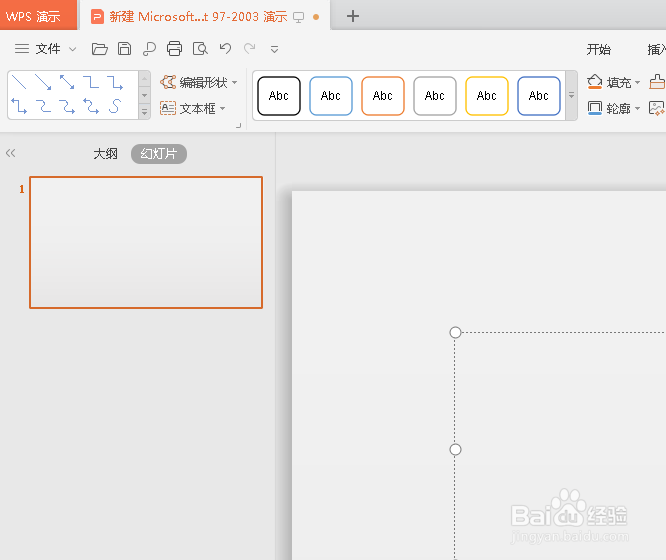Apply the dark blue outline Abc style
The height and width of the screenshot is (560, 666).
point(539,96)
